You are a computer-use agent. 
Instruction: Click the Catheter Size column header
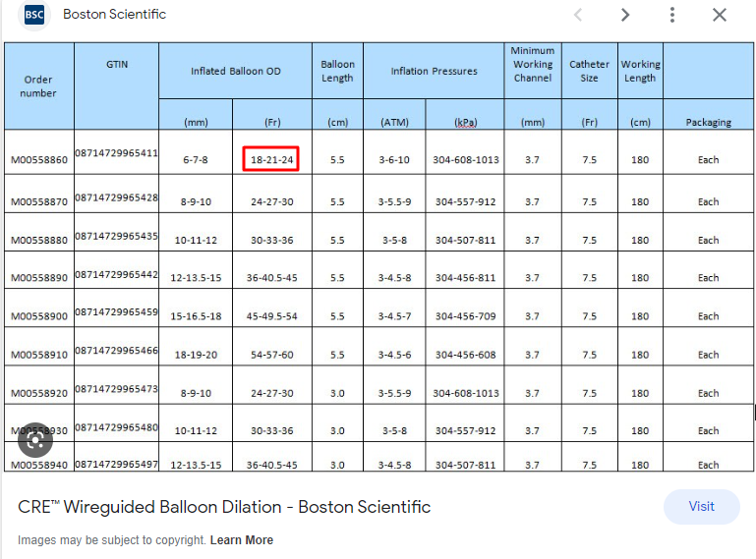click(589, 72)
